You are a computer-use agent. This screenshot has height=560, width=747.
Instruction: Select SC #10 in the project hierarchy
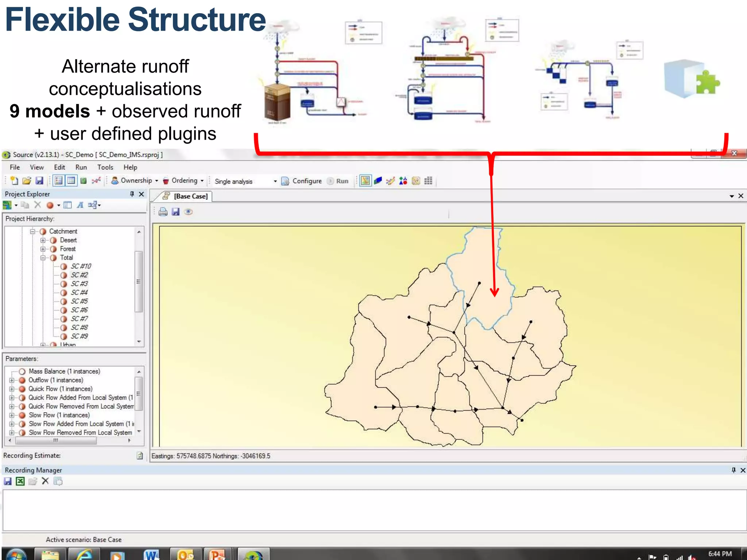pos(81,266)
